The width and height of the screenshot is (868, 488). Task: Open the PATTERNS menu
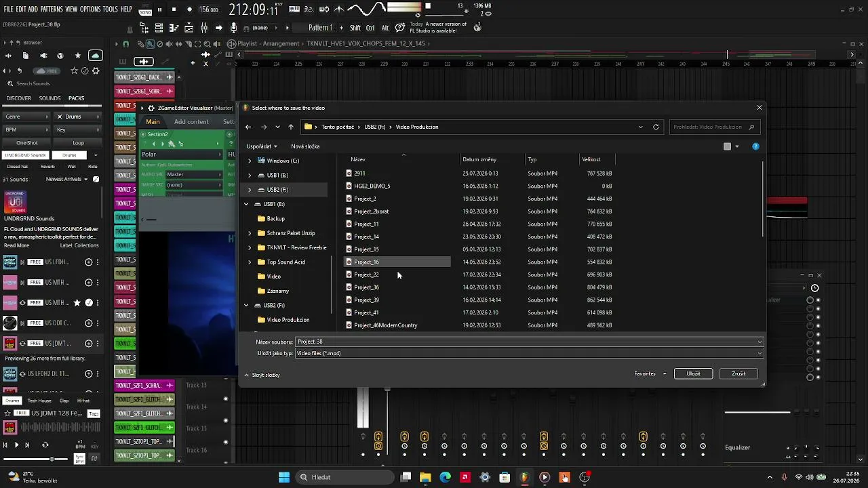click(52, 9)
